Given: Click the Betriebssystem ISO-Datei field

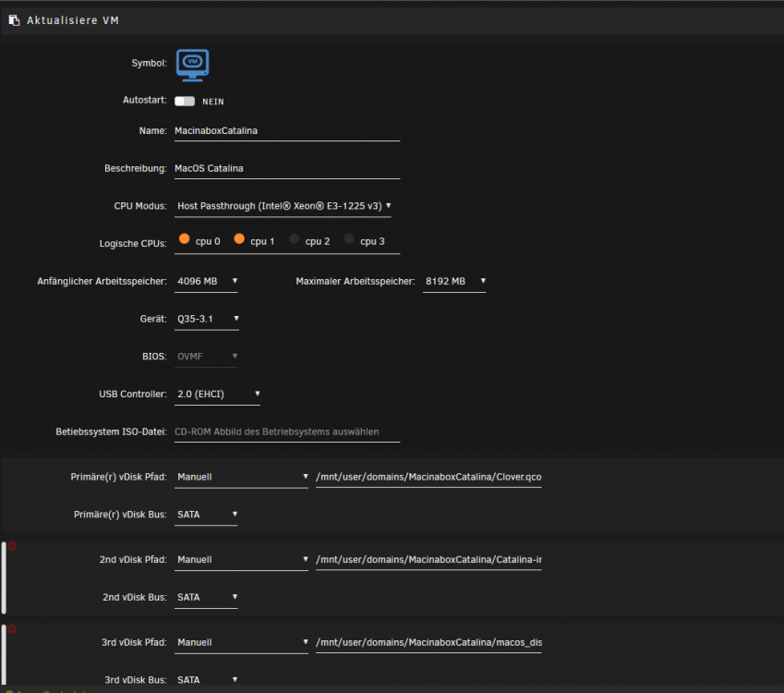Looking at the screenshot, I should click(x=287, y=432).
